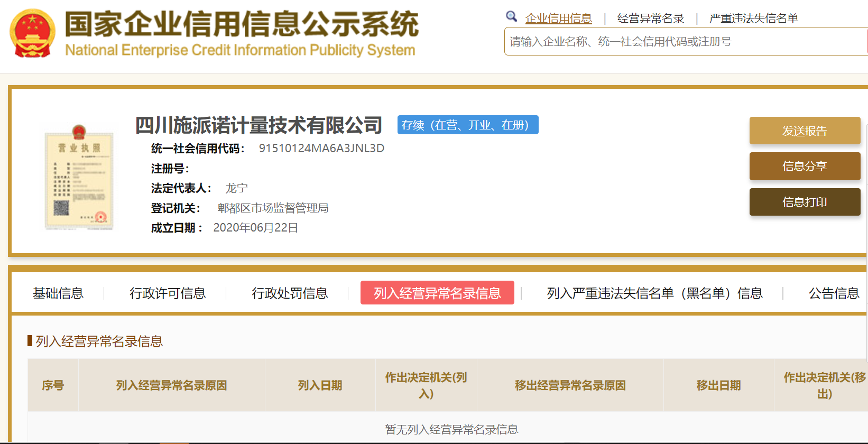This screenshot has width=868, height=444.
Task: Click the 列入经营异常名录原因 column header
Action: pyautogui.click(x=171, y=385)
